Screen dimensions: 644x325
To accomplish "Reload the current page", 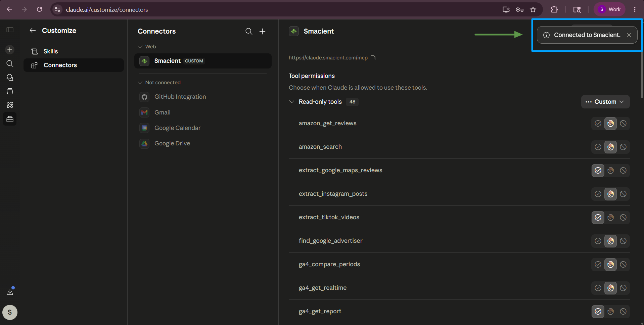I will (x=39, y=9).
